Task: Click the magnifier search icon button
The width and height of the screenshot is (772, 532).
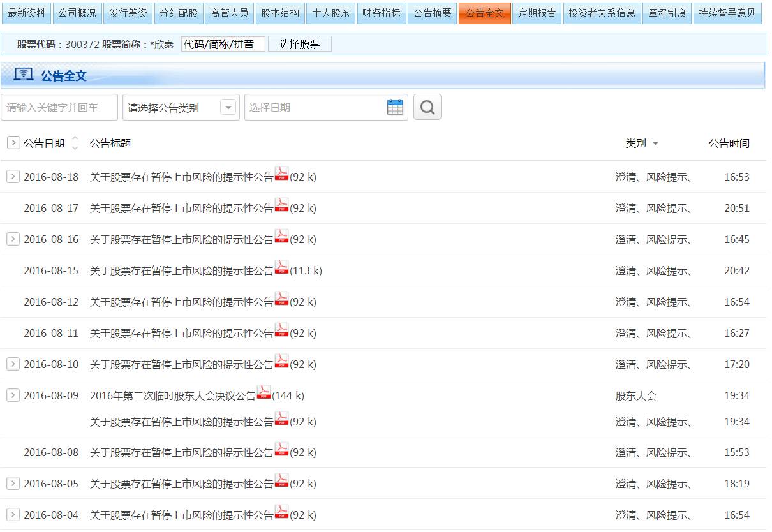Action: pyautogui.click(x=427, y=107)
